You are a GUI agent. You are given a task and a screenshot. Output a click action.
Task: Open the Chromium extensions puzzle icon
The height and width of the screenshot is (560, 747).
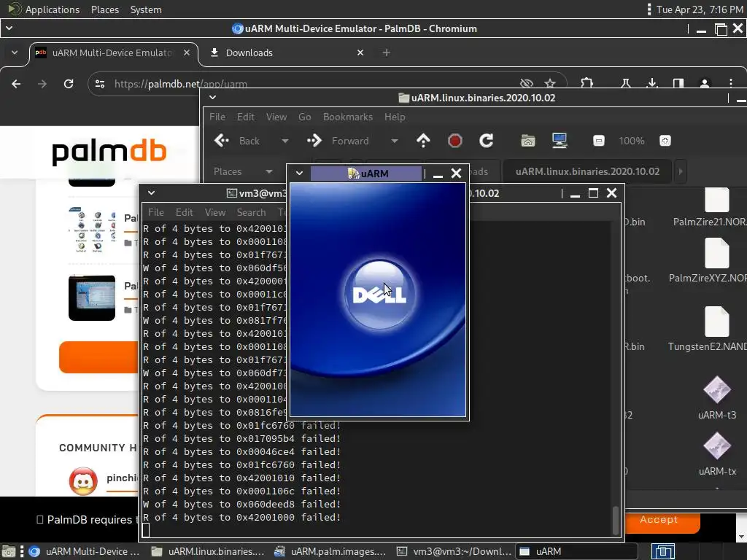[587, 84]
